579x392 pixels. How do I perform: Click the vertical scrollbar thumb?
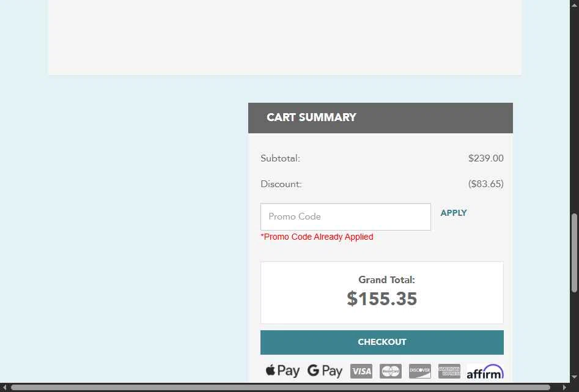click(574, 253)
